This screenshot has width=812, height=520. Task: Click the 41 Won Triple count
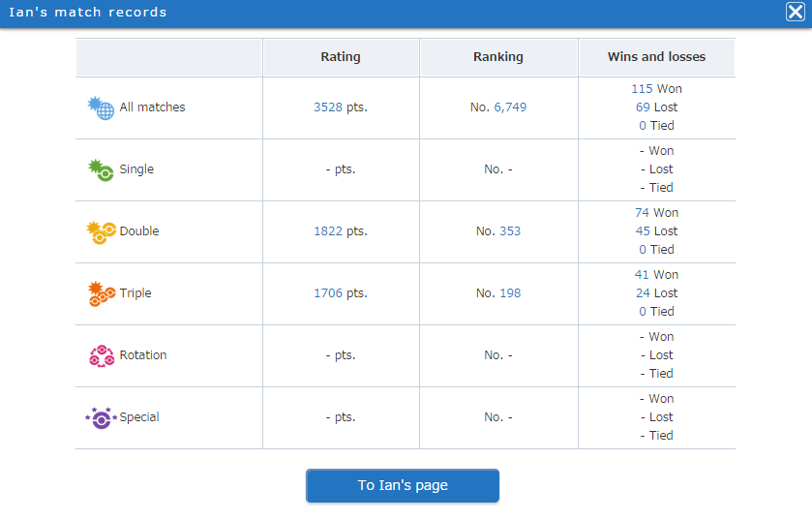tap(642, 274)
